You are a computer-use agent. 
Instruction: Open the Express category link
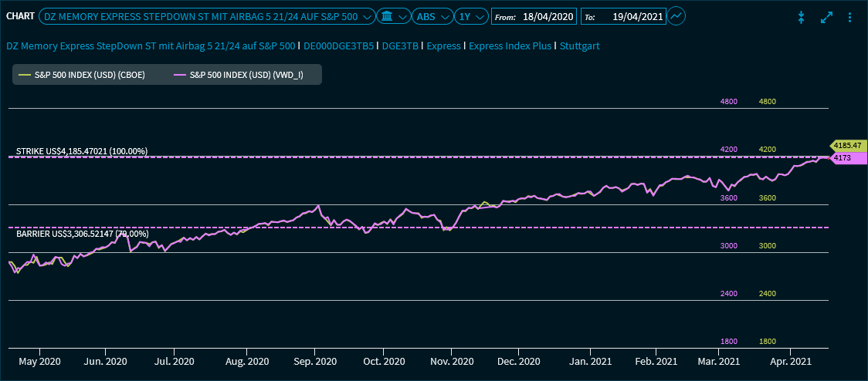click(x=443, y=46)
